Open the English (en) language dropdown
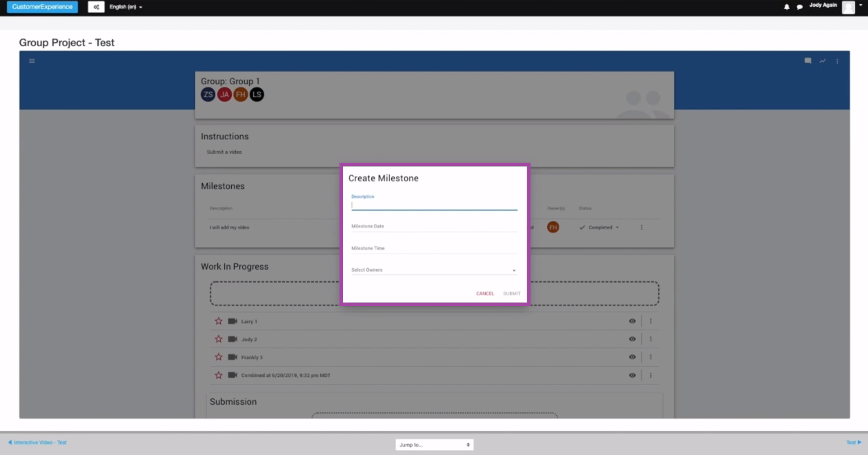The width and height of the screenshot is (868, 455). [x=126, y=7]
